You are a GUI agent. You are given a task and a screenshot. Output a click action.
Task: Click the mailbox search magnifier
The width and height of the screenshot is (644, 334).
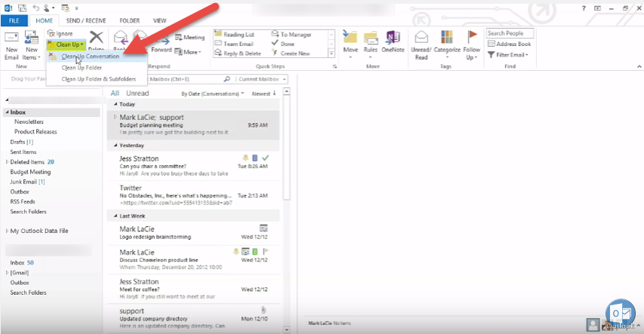[x=227, y=79]
